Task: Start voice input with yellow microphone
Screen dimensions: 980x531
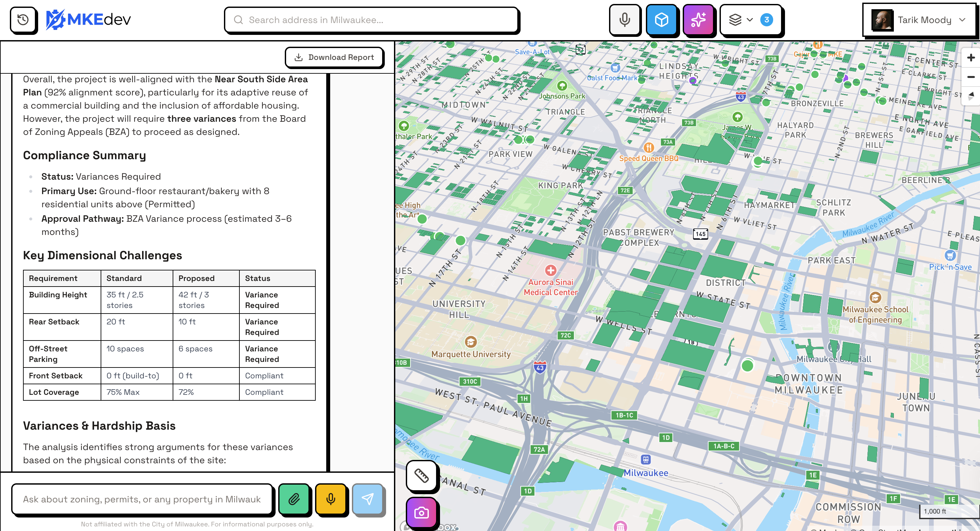Action: coord(331,499)
